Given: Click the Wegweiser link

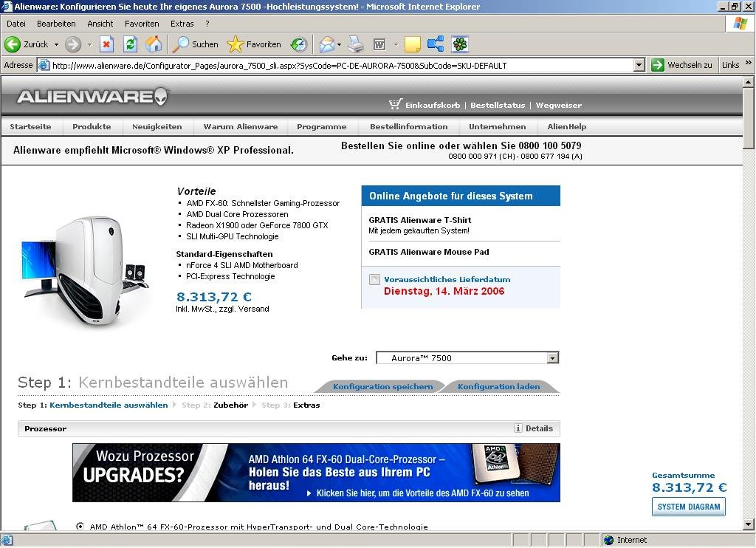Looking at the screenshot, I should click(x=558, y=105).
